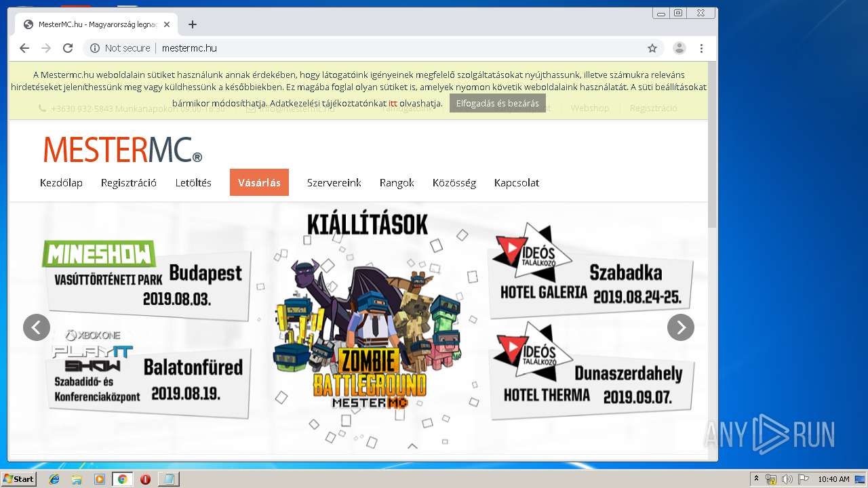
Task: Click the Dunaszerdahely Hotel Therma banner
Action: pyautogui.click(x=591, y=371)
